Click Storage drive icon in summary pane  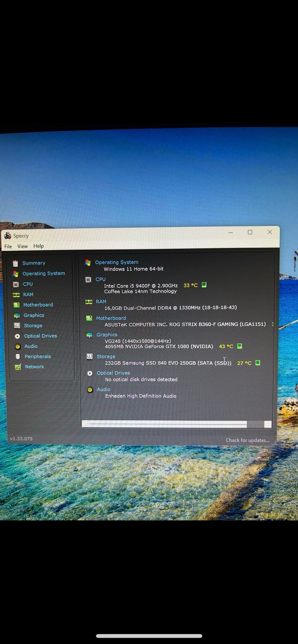tap(90, 357)
